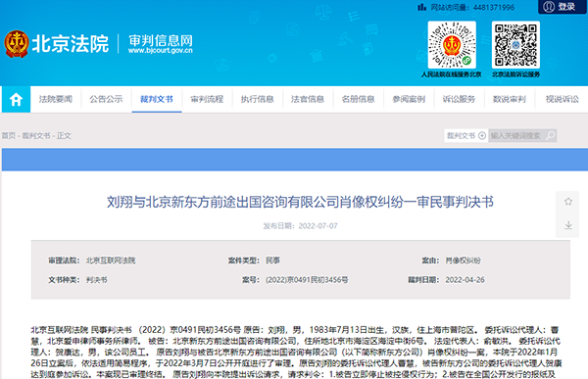Screen dimensions: 588x379
Task: Open the 诉讼服务 navigation item
Action: (459, 99)
